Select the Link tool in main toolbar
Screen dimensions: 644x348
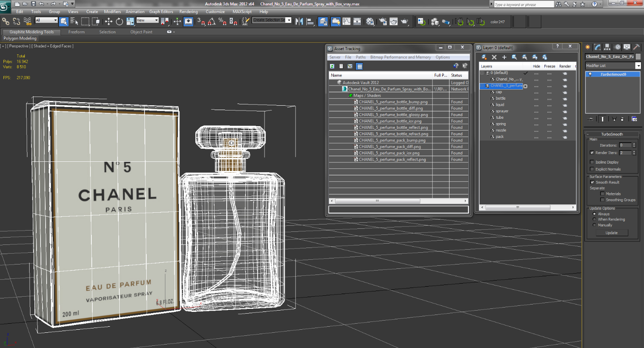click(x=6, y=21)
